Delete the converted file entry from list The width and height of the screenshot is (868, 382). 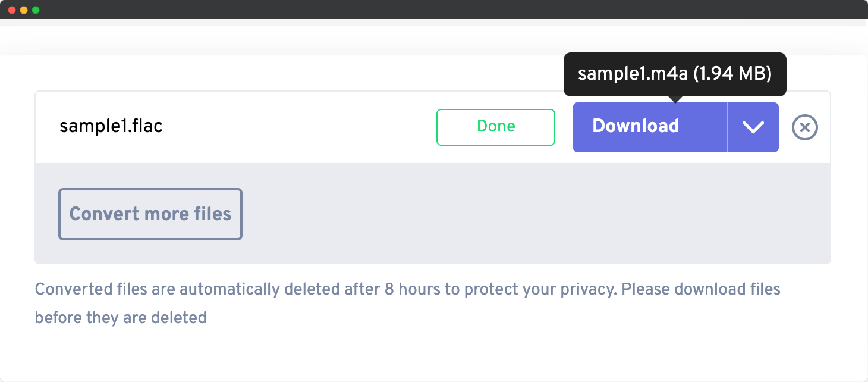(805, 127)
